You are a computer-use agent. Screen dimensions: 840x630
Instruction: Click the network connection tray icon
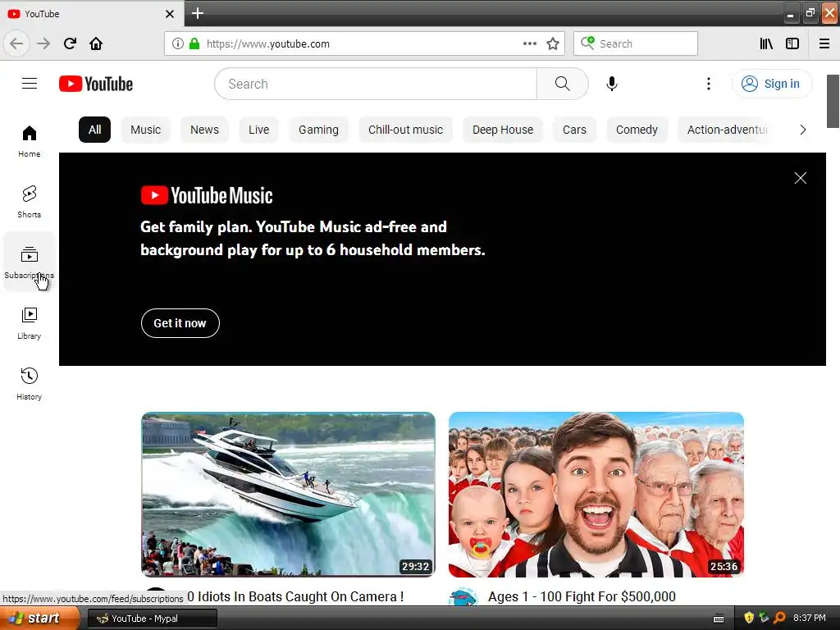[764, 618]
